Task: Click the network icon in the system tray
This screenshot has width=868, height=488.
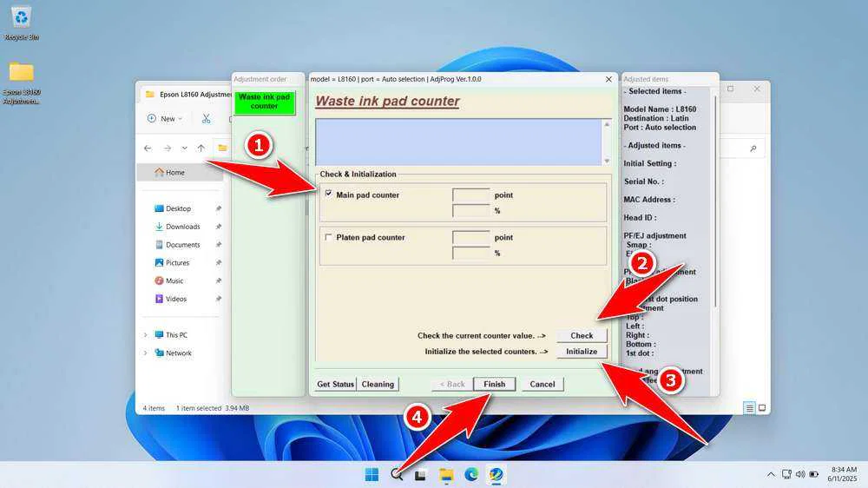Action: [x=786, y=474]
